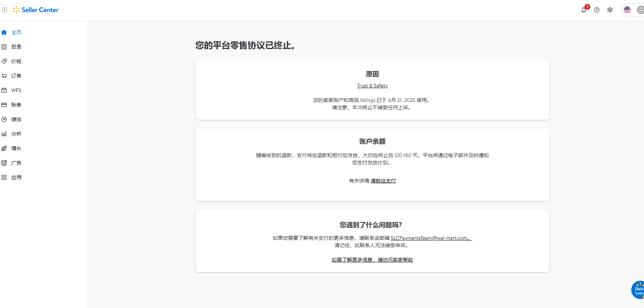Click the Seller Center logo
The height and width of the screenshot is (308, 644).
click(x=36, y=10)
